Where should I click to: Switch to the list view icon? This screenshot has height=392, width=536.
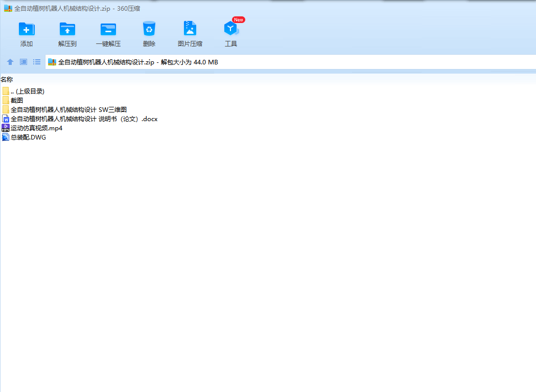click(x=37, y=62)
